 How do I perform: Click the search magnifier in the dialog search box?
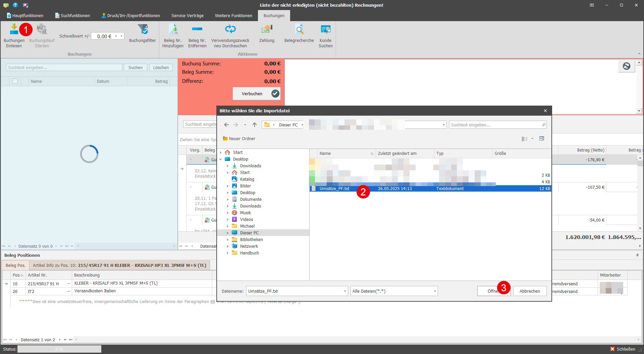544,125
